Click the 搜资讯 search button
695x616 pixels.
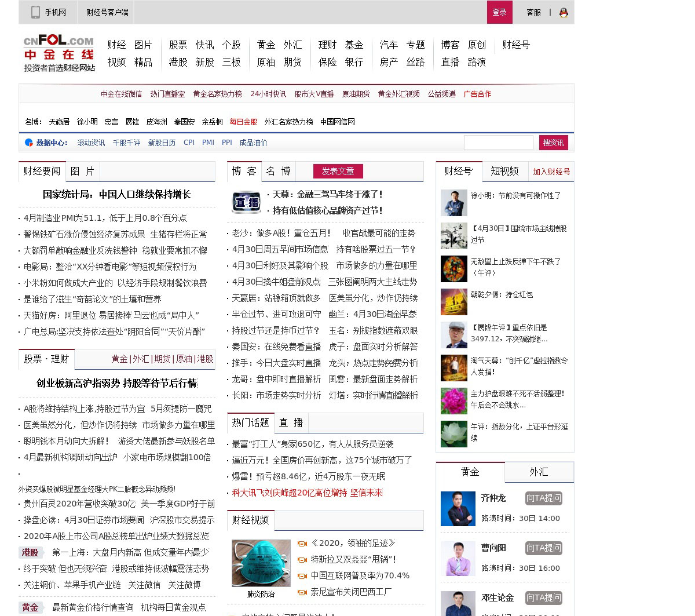click(x=553, y=143)
